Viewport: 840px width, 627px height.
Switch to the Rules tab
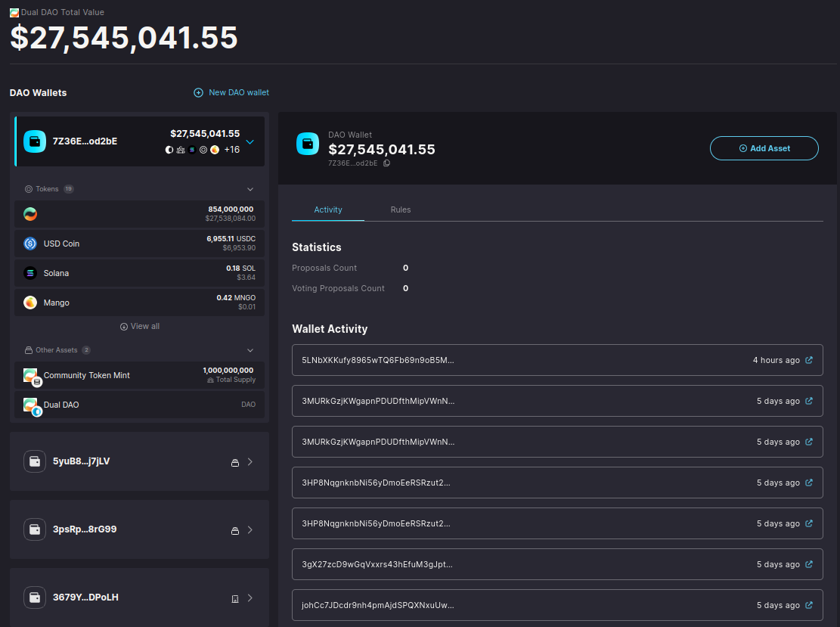[401, 210]
